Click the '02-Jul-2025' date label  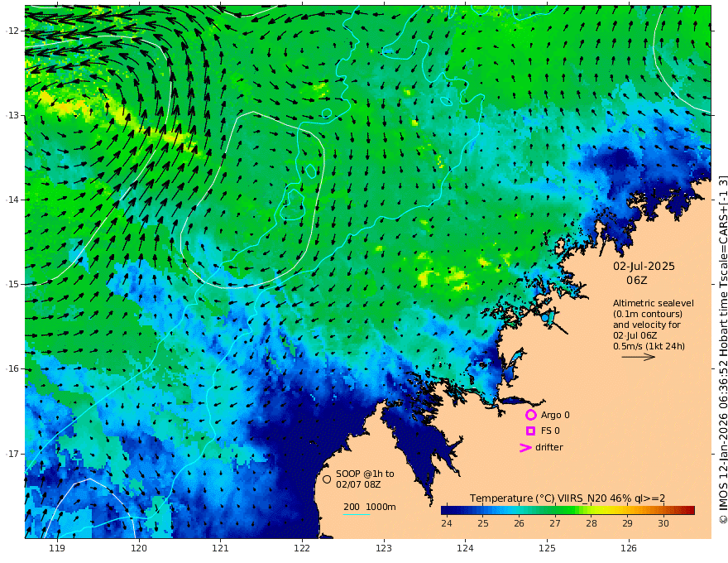point(644,266)
